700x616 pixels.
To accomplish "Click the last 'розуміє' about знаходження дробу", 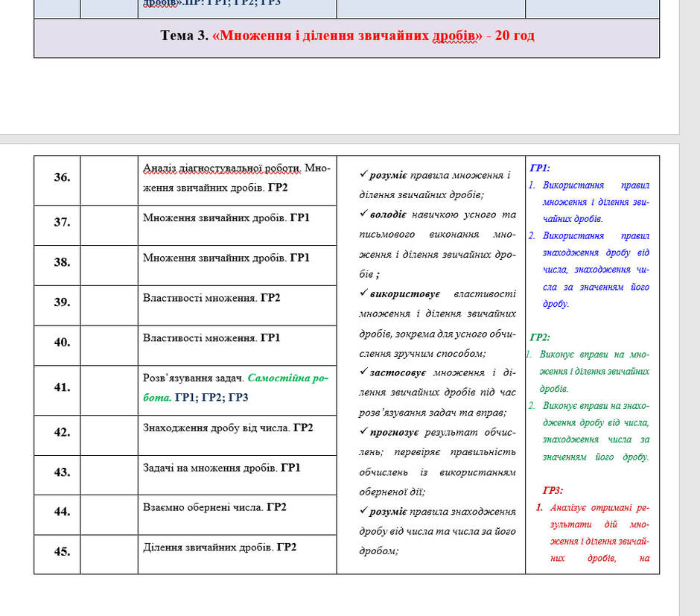I will tap(388, 512).
